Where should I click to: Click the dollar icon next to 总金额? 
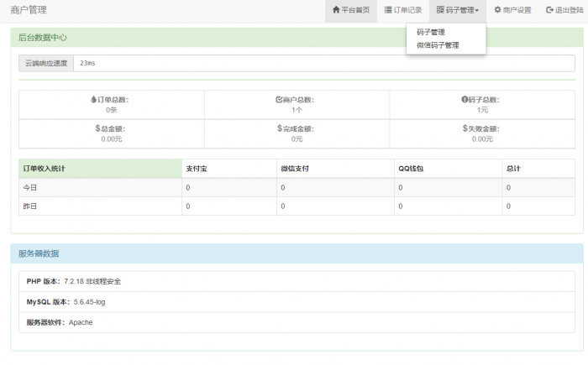(97, 128)
